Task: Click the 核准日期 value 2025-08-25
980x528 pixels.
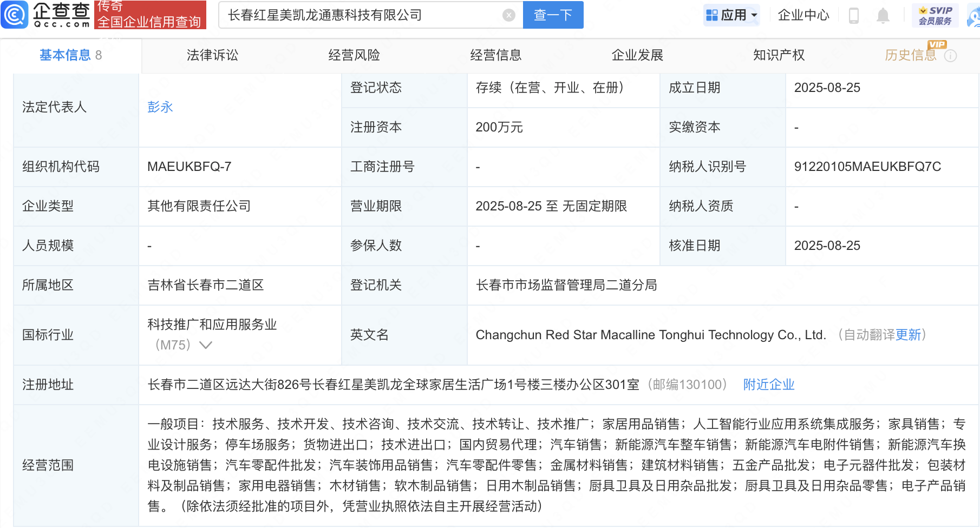Action: 827,246
